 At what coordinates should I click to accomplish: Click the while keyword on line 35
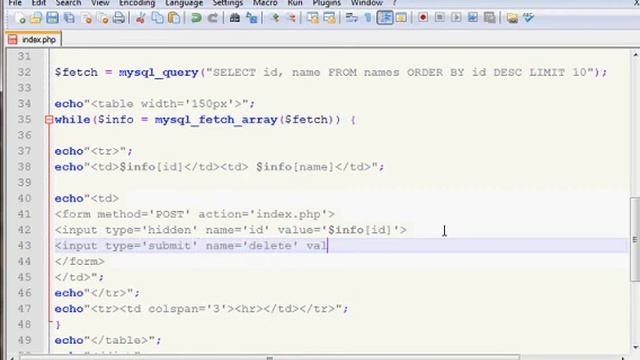click(x=72, y=120)
